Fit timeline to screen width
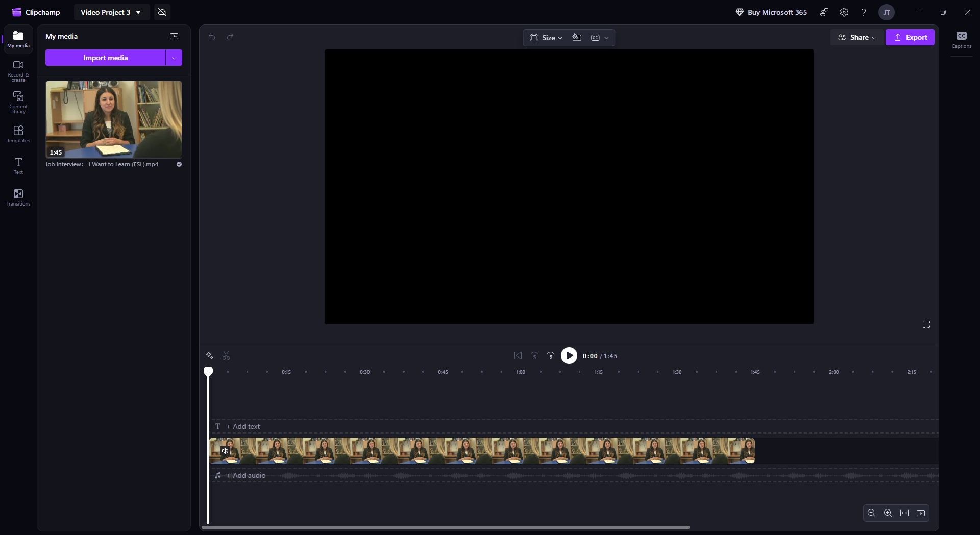 [x=904, y=513]
